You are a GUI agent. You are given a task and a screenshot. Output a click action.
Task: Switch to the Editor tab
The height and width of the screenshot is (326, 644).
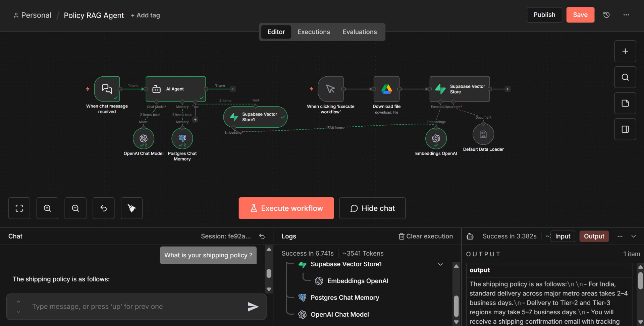tap(276, 32)
